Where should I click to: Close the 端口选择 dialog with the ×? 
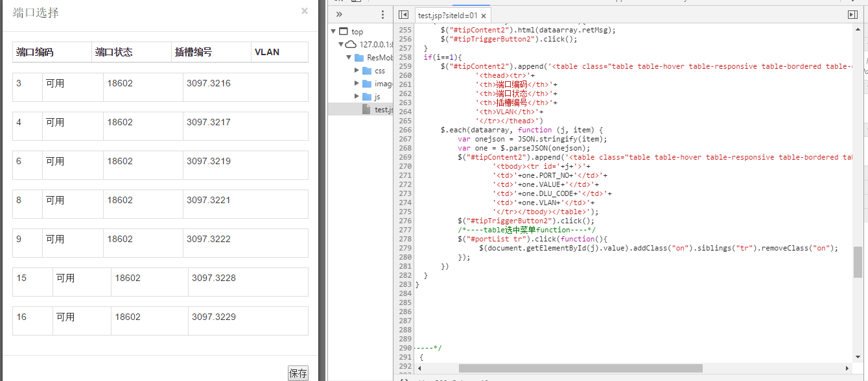305,10
